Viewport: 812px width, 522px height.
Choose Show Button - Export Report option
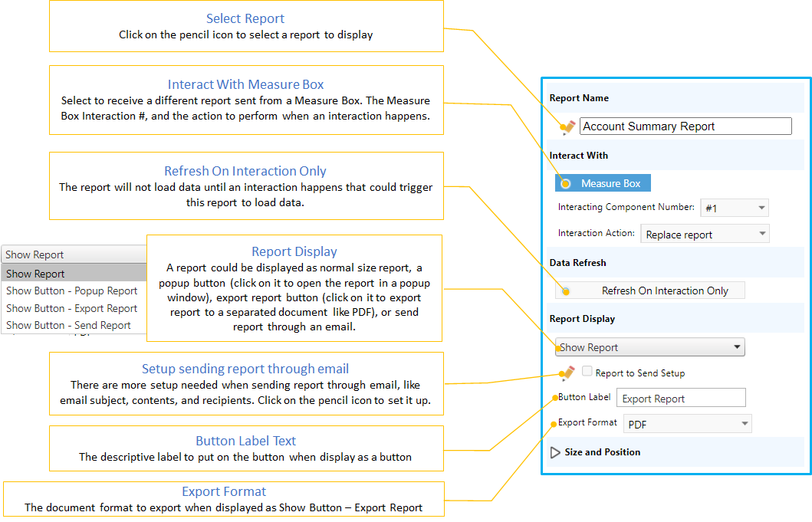point(72,308)
